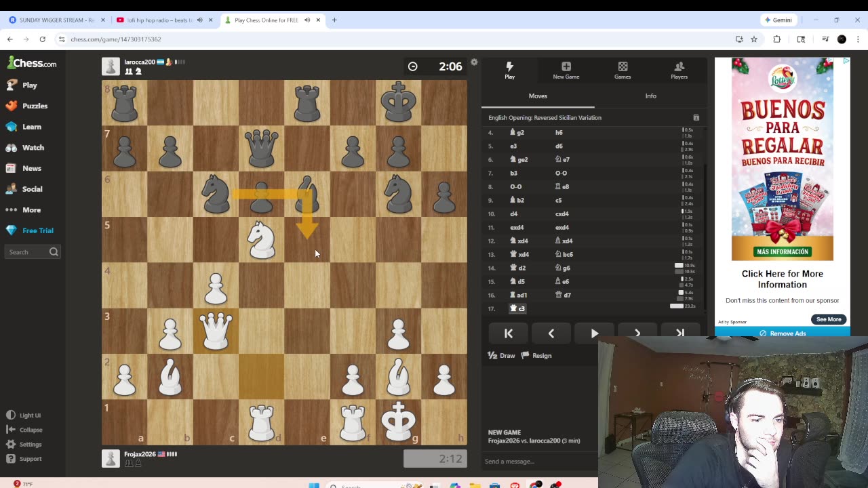
Task: Click the Settings item in the sidebar
Action: [x=24, y=445]
